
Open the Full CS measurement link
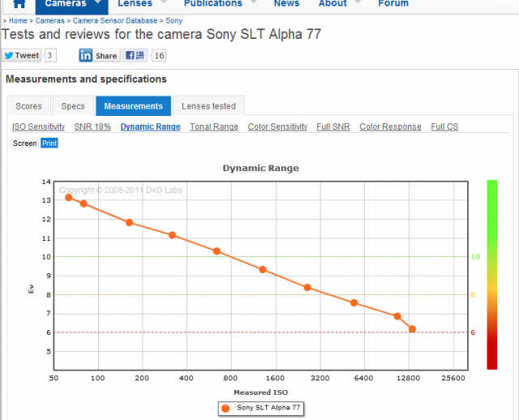point(444,126)
